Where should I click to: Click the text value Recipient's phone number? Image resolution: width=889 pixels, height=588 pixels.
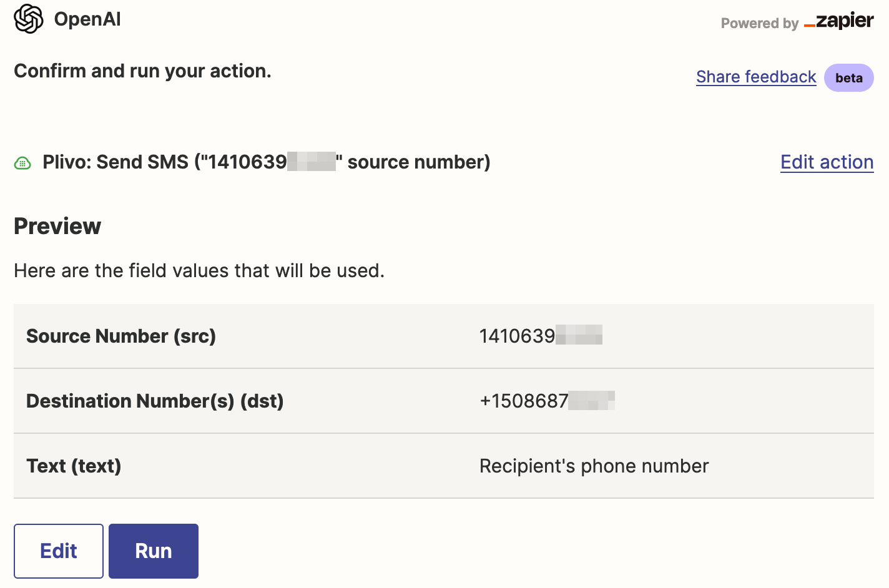click(x=594, y=466)
